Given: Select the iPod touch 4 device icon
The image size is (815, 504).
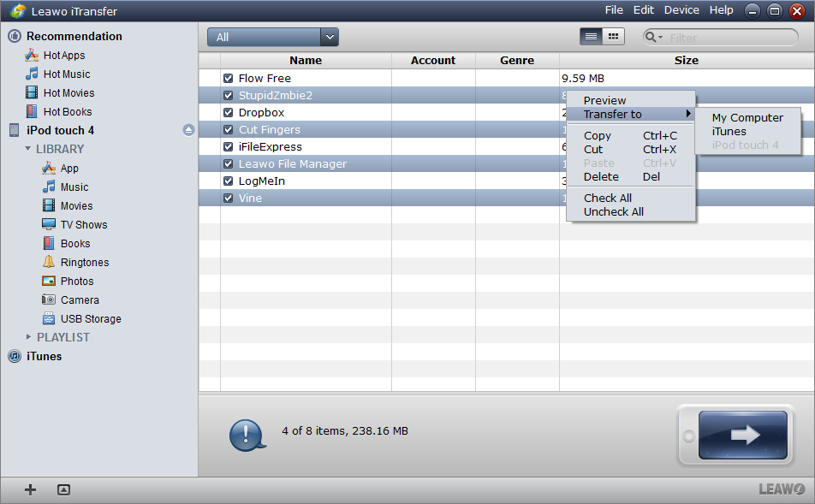Looking at the screenshot, I should tap(15, 130).
